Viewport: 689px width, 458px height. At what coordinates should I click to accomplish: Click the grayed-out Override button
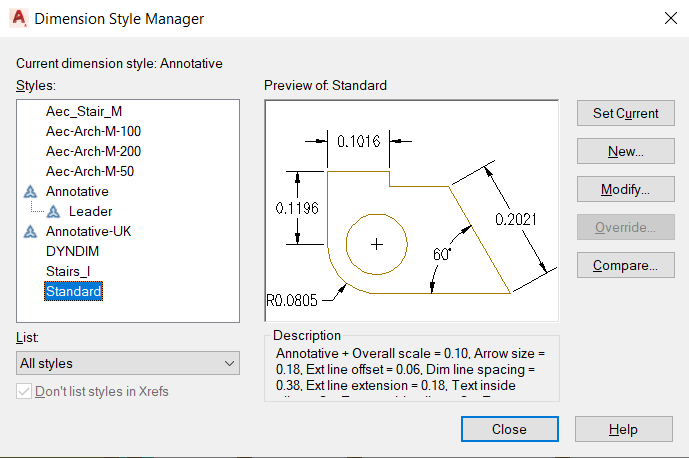(x=625, y=227)
